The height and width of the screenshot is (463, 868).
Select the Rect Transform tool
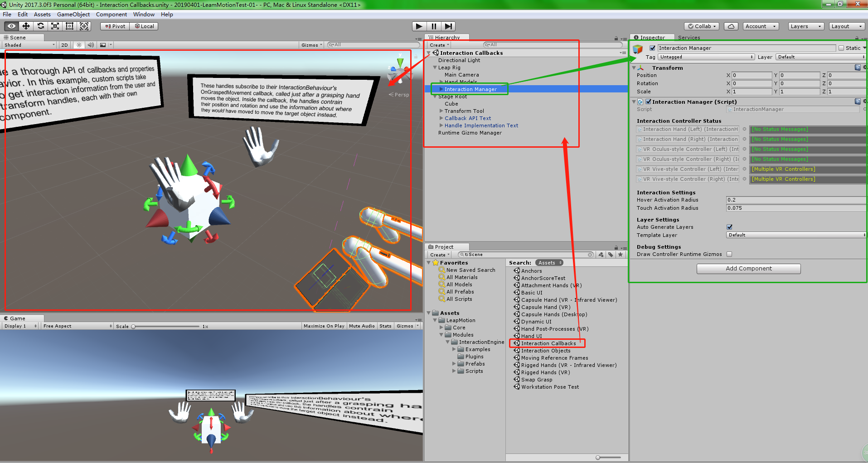69,26
